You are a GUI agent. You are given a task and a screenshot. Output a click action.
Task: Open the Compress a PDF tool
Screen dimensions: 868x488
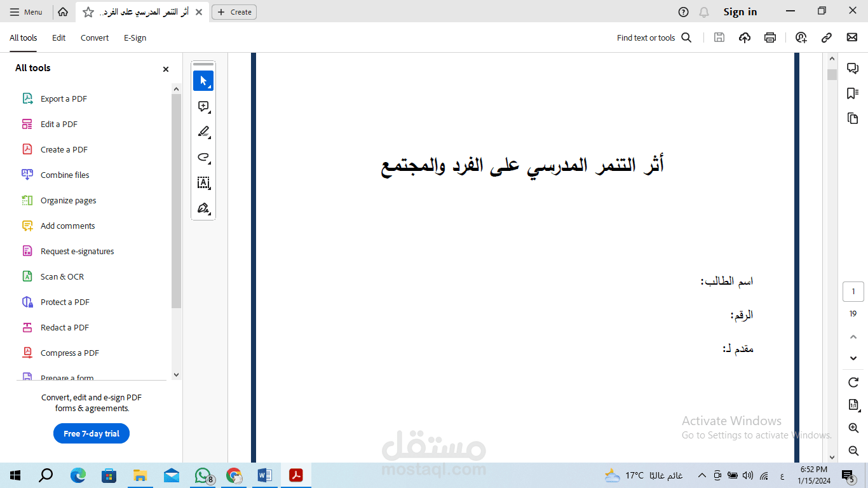pyautogui.click(x=70, y=353)
